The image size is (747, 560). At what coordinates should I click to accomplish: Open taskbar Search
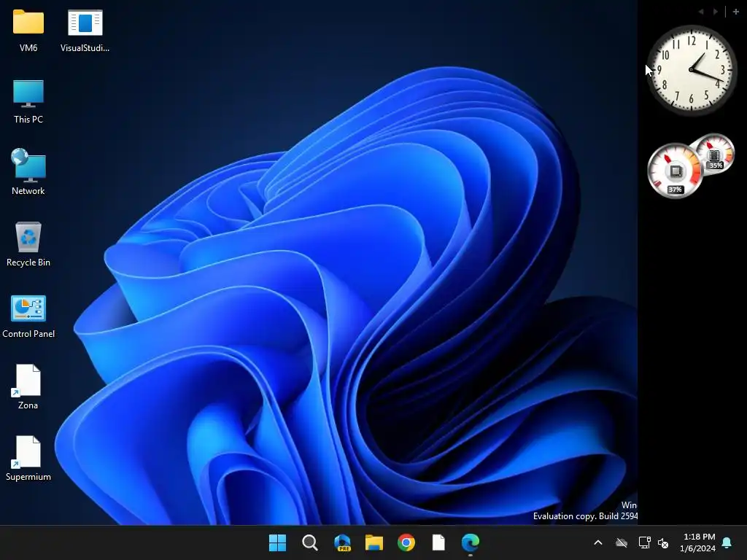click(309, 542)
